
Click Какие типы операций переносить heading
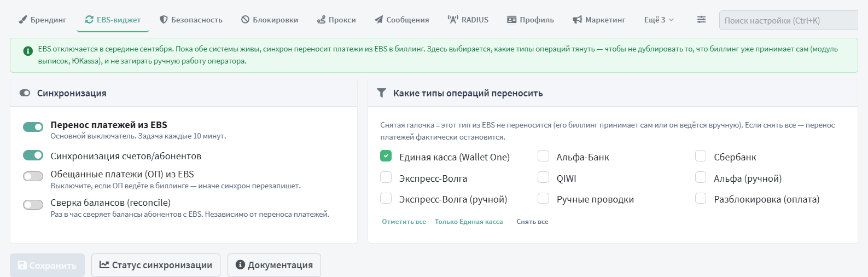[x=468, y=93]
